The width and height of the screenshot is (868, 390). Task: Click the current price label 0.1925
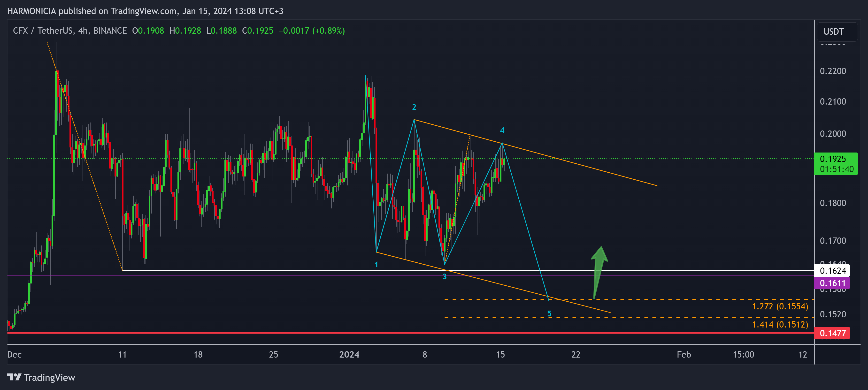pos(833,159)
